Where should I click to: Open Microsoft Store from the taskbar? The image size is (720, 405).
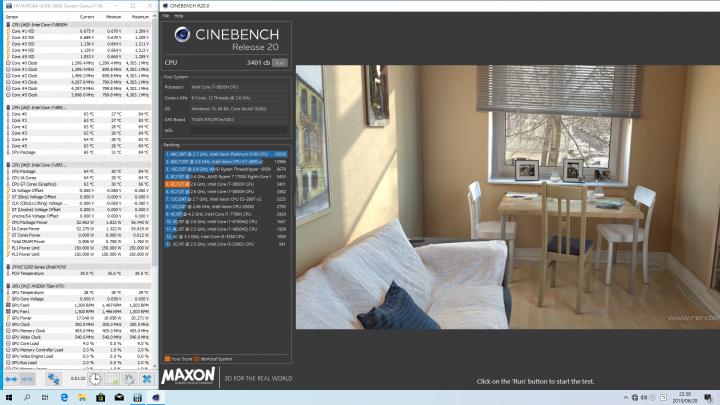tap(101, 398)
